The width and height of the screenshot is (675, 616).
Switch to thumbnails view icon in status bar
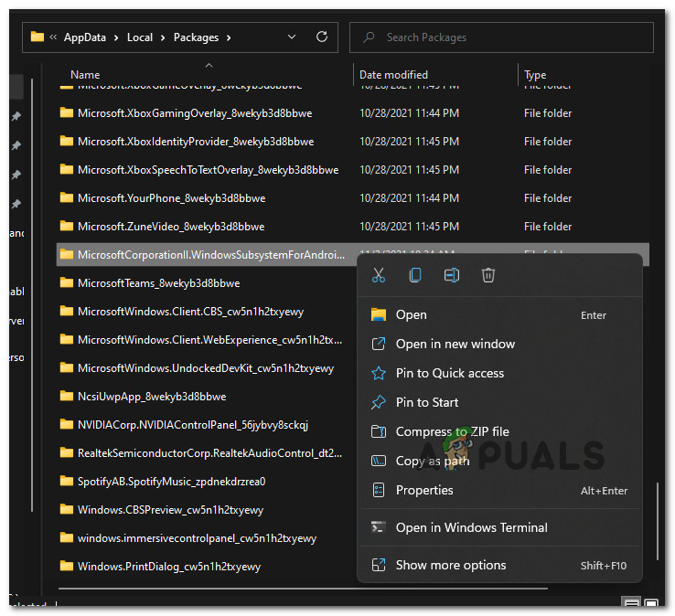coord(650,603)
